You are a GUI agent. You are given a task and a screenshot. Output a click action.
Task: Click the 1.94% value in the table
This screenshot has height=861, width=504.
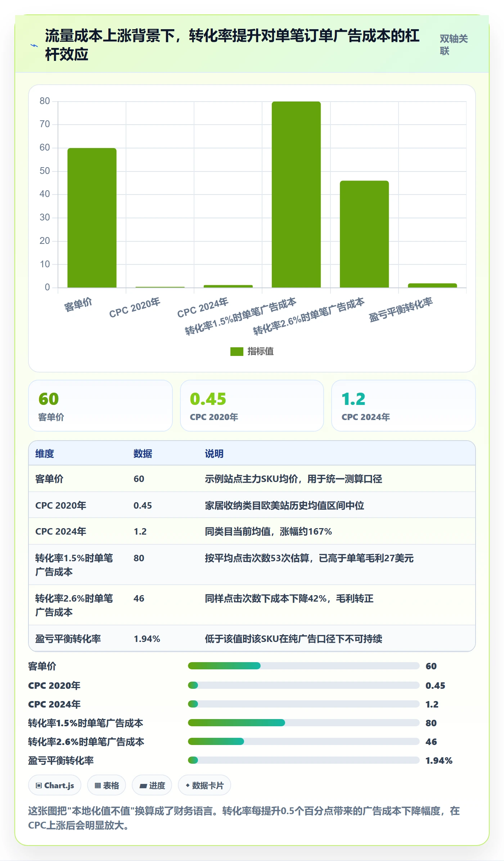click(x=147, y=639)
